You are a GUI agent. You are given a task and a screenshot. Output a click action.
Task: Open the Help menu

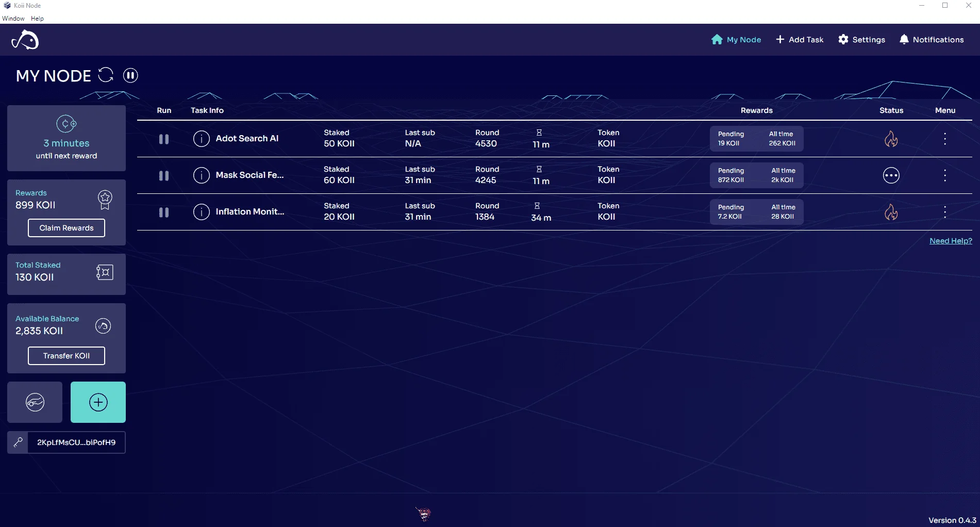pos(37,19)
